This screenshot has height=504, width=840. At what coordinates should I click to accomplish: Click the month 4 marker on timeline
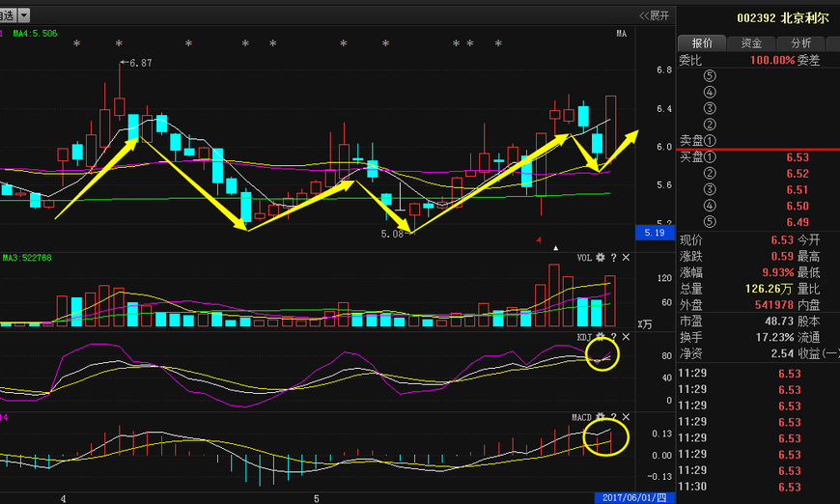pyautogui.click(x=63, y=498)
